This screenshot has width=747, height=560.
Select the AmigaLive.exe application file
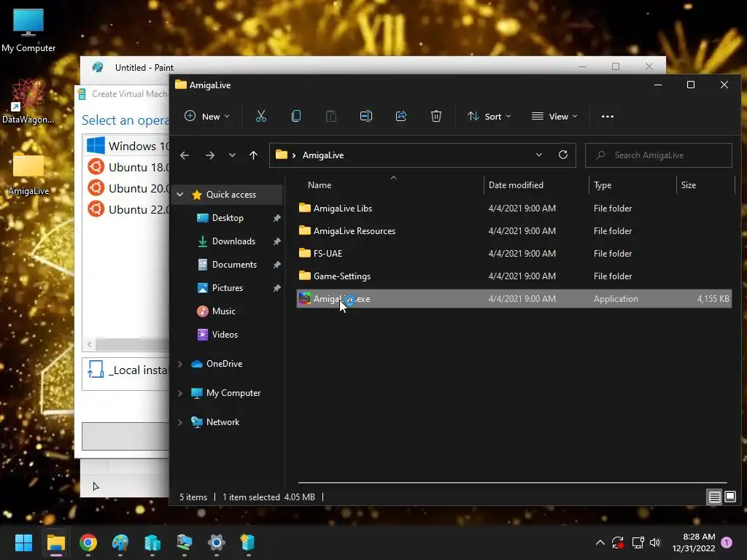point(514,299)
